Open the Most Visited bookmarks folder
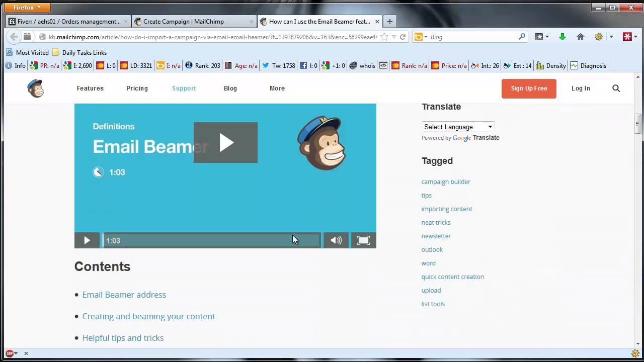Image resolution: width=644 pixels, height=362 pixels. pos(28,52)
